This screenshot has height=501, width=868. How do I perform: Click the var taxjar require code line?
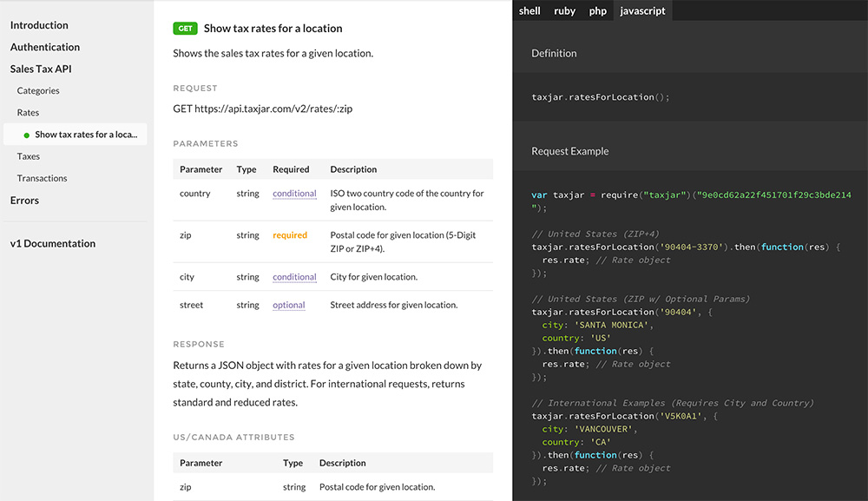691,194
